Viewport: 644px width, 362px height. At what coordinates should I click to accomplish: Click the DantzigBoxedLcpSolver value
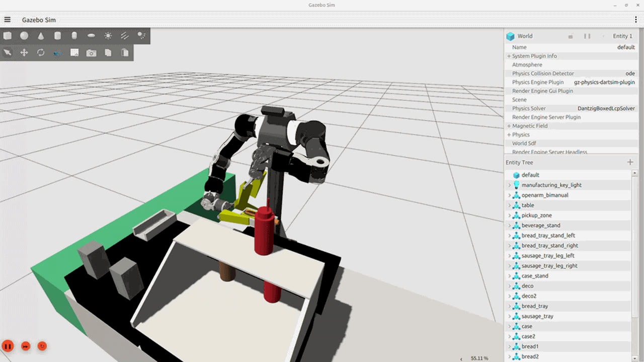click(606, 108)
